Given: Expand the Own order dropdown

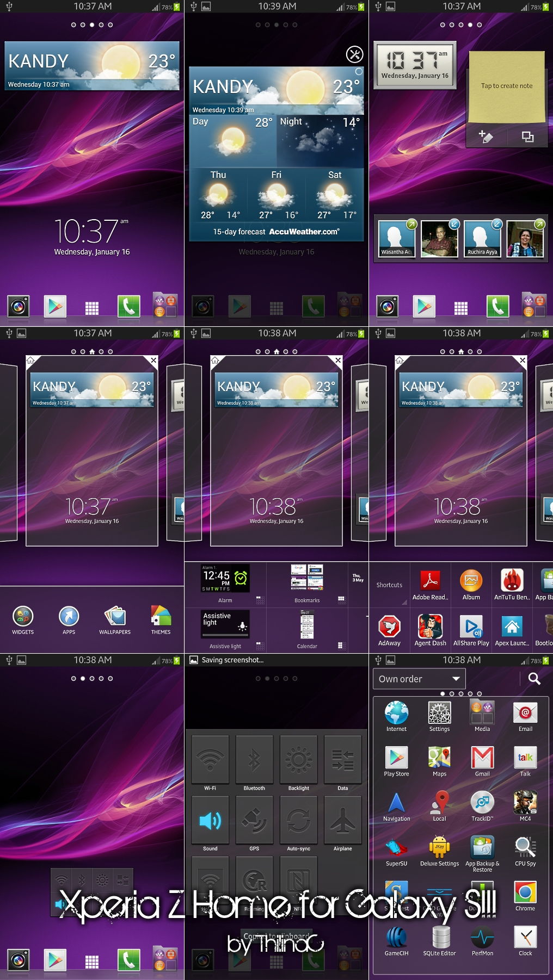Looking at the screenshot, I should (x=419, y=679).
